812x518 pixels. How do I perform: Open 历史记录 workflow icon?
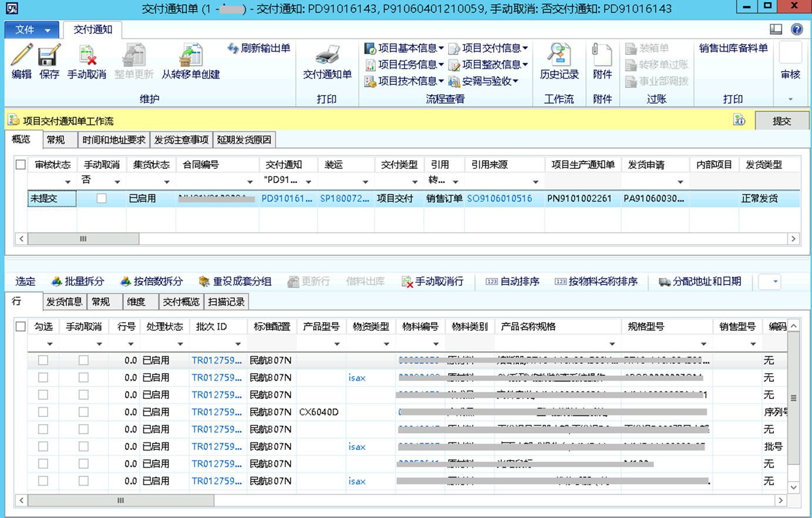tap(559, 56)
